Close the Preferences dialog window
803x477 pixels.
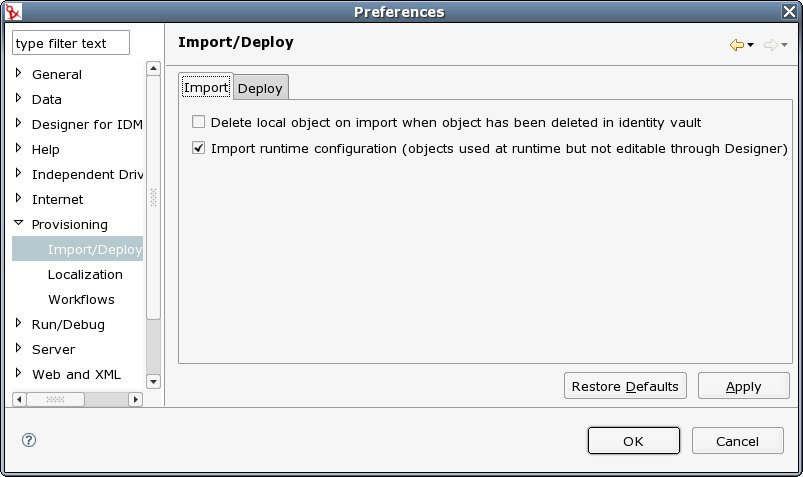pos(791,11)
